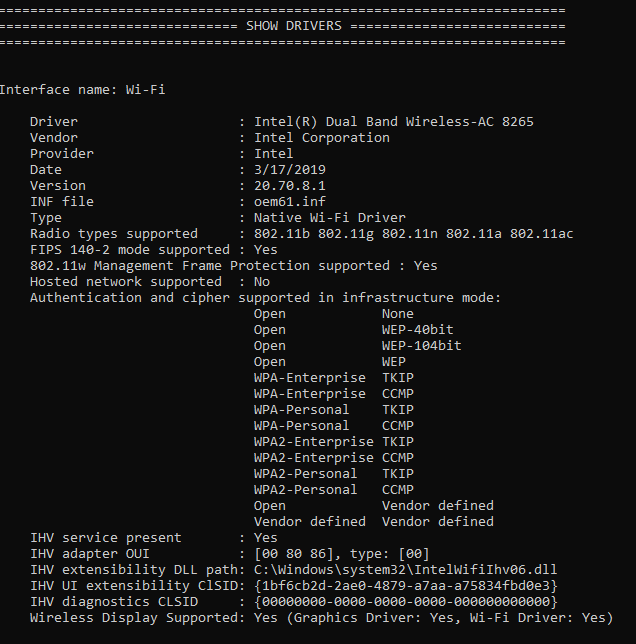Screen dimensions: 636x644
Task: Click the 802.11ac radio type text
Action: coord(541,234)
